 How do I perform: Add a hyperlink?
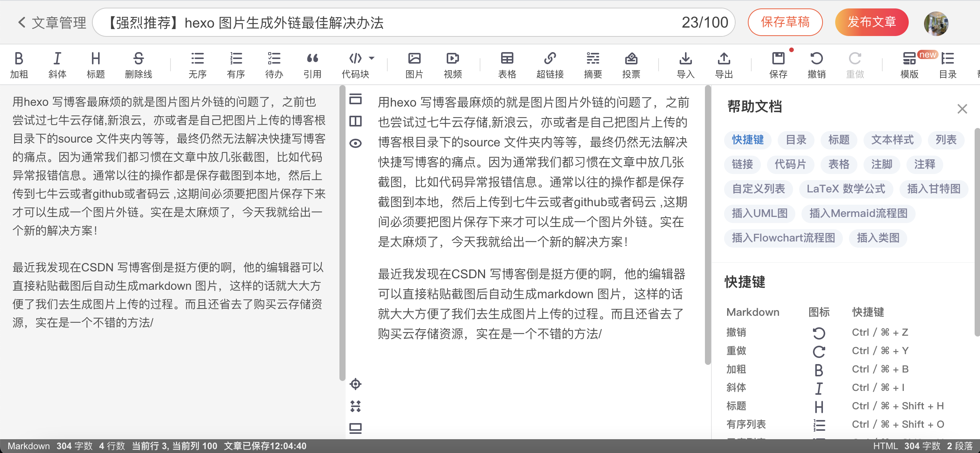click(550, 64)
